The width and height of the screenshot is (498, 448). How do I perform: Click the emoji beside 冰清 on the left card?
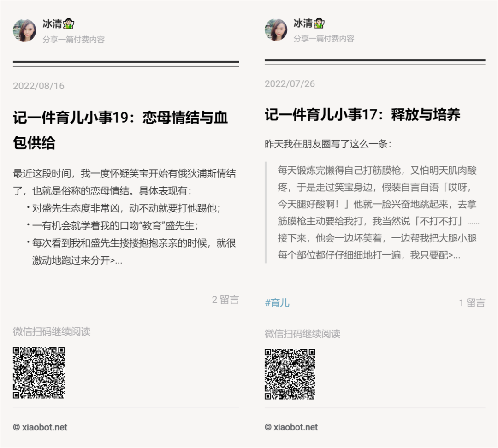[69, 24]
